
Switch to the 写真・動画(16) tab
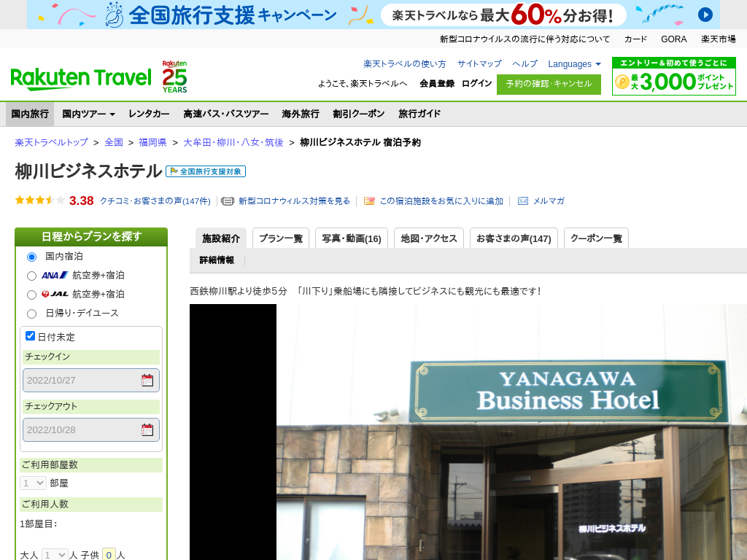352,238
